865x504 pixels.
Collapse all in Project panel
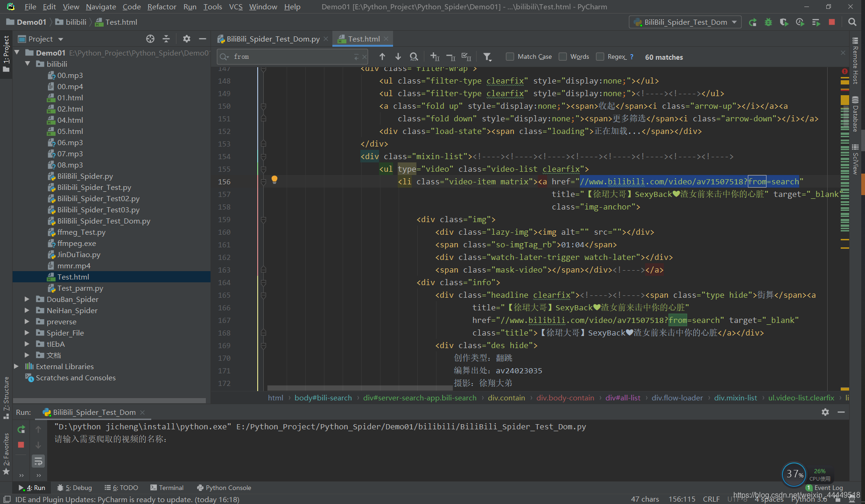[x=166, y=39]
